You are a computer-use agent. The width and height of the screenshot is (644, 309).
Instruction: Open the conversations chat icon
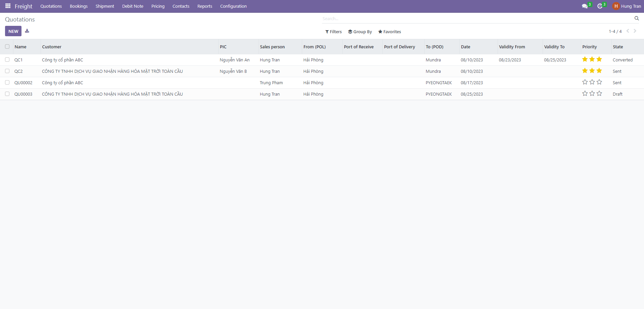(x=585, y=6)
